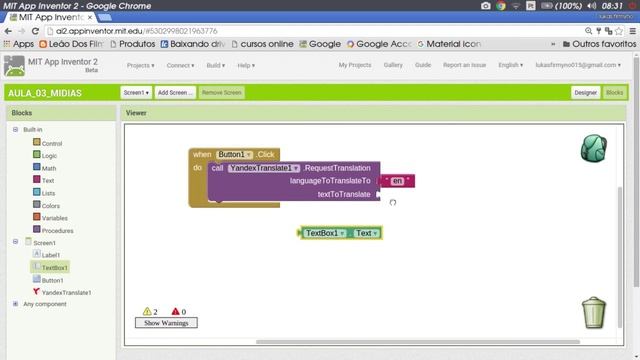Screen dimensions: 640x360
Task: Click the browser address bar URL
Action: 136,31
